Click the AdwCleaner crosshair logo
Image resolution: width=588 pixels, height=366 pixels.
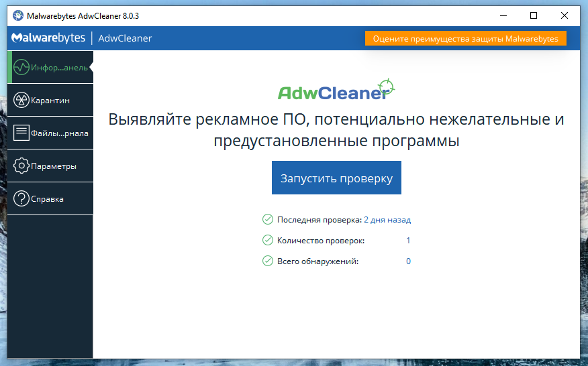336,90
